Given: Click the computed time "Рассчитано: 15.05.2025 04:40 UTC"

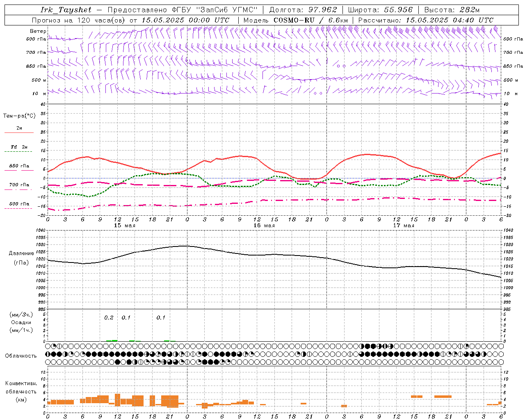Looking at the screenshot, I should [x=426, y=20].
